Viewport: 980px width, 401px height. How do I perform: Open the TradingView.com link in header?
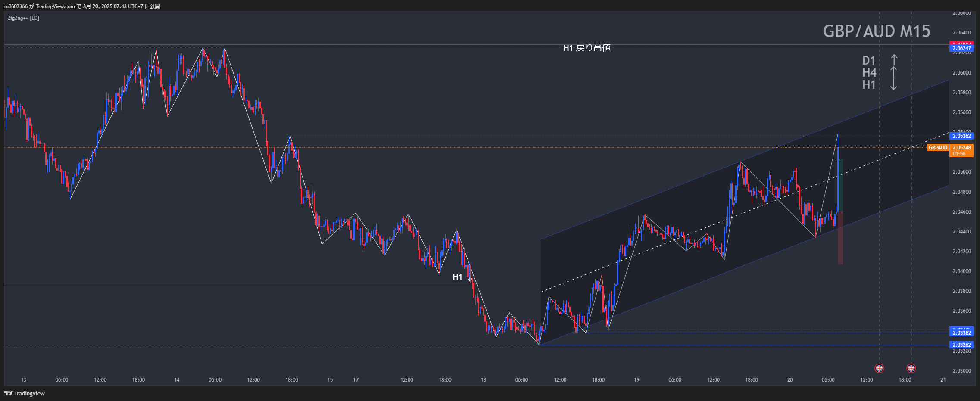(x=55, y=6)
